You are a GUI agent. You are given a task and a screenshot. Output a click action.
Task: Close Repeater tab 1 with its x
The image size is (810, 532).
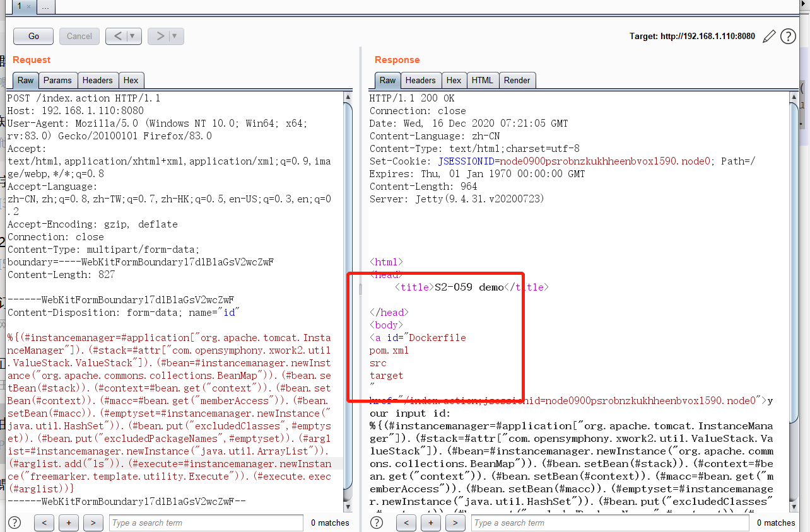coord(28,7)
